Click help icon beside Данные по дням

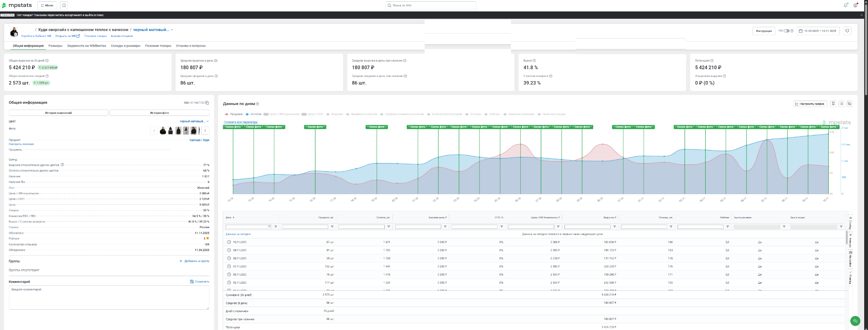tap(258, 104)
